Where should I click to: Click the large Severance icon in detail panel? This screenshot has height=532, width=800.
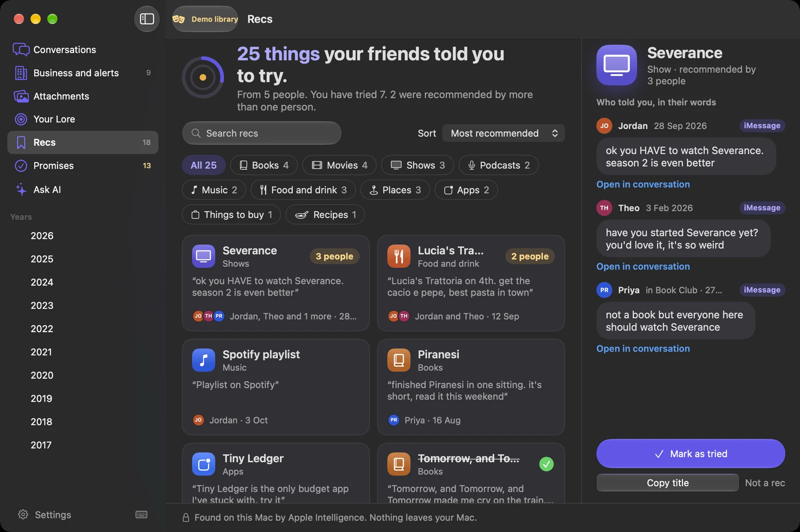(616, 65)
